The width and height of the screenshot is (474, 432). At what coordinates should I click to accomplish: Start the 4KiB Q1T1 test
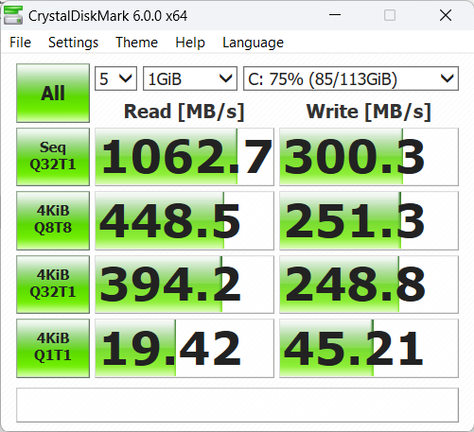(53, 348)
